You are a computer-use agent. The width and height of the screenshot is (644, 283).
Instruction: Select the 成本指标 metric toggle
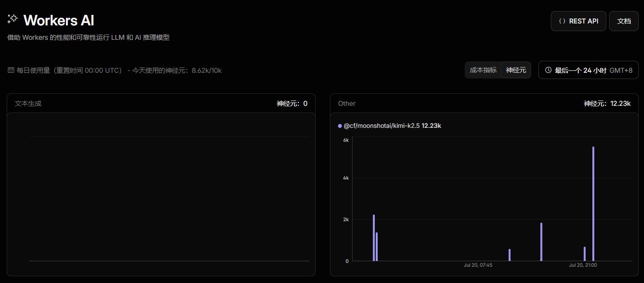coord(483,70)
